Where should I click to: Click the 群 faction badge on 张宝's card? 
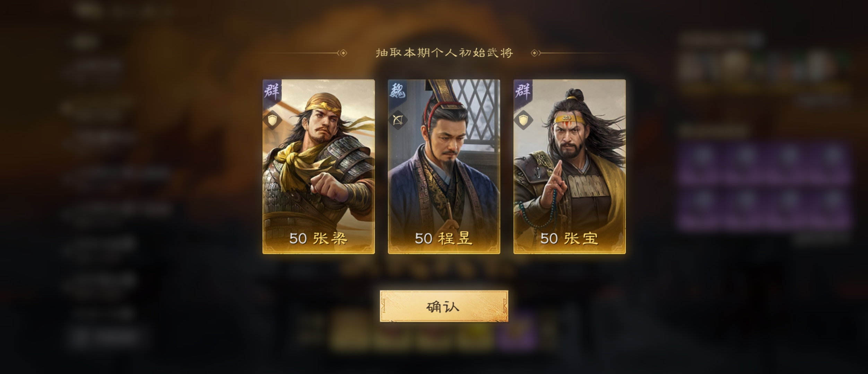coord(523,91)
